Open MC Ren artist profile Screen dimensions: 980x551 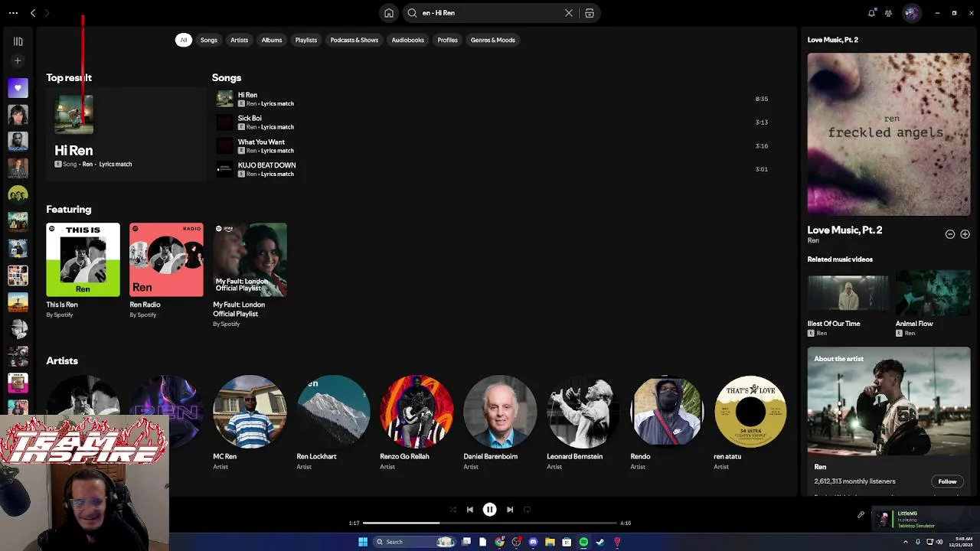click(x=250, y=411)
